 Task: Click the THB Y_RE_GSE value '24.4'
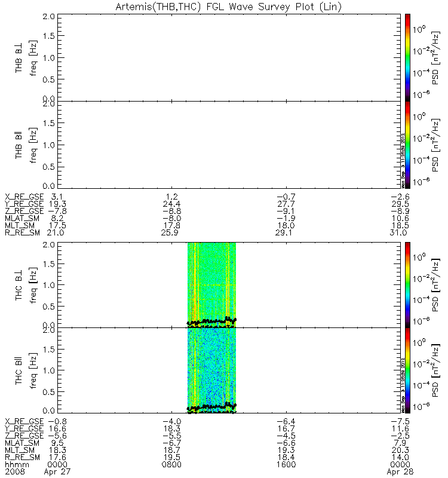tap(172, 204)
